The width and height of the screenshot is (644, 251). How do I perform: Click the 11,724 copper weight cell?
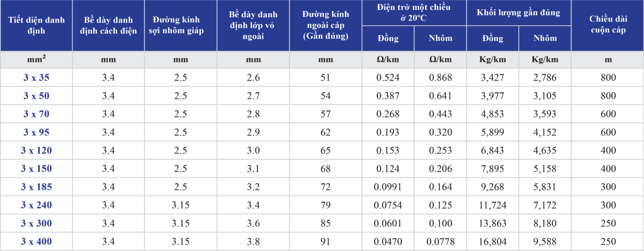[x=493, y=205]
